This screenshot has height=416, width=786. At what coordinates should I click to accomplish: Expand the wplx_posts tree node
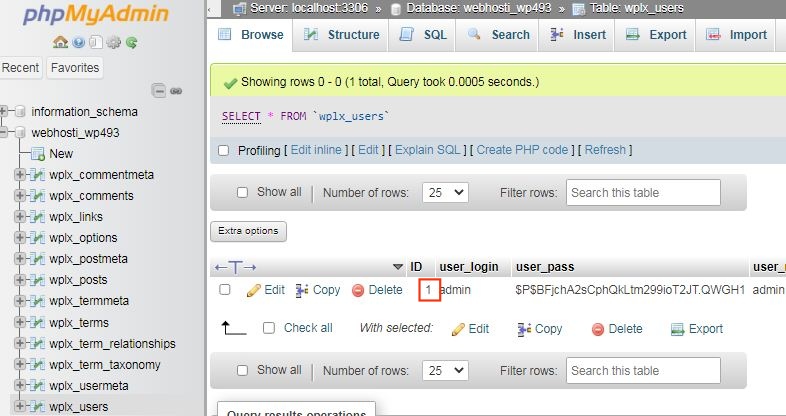coord(20,280)
